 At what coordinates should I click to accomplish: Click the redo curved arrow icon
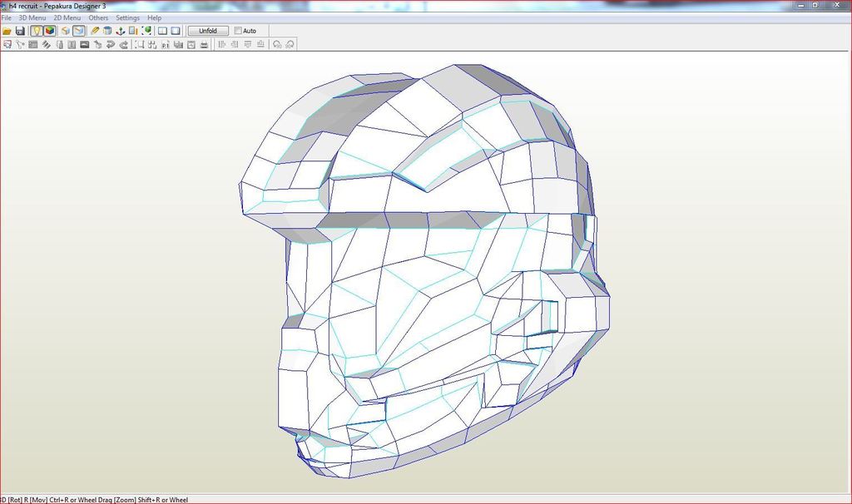click(124, 45)
